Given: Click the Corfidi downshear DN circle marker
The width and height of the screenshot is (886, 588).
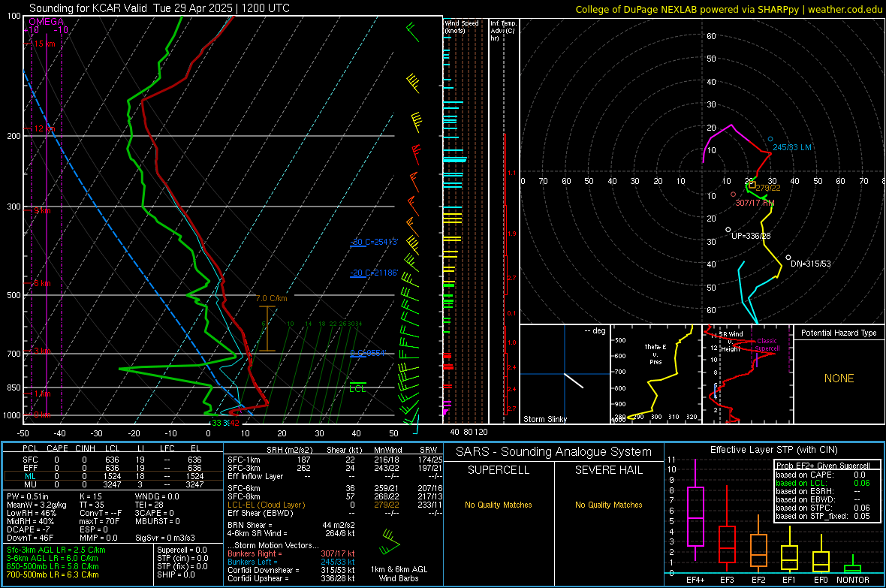Looking at the screenshot, I should (788, 258).
